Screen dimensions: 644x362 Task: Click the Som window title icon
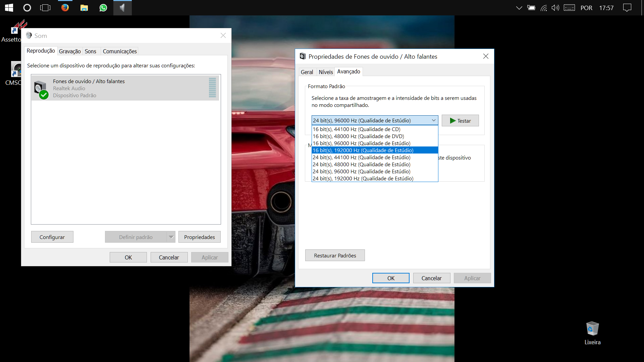[29, 36]
